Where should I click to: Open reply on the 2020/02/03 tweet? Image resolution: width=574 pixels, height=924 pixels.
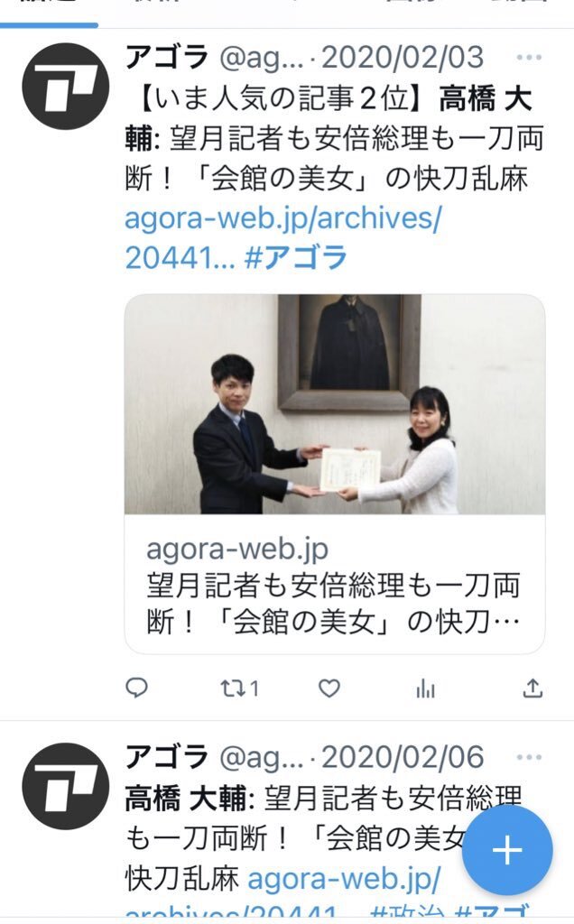136,687
